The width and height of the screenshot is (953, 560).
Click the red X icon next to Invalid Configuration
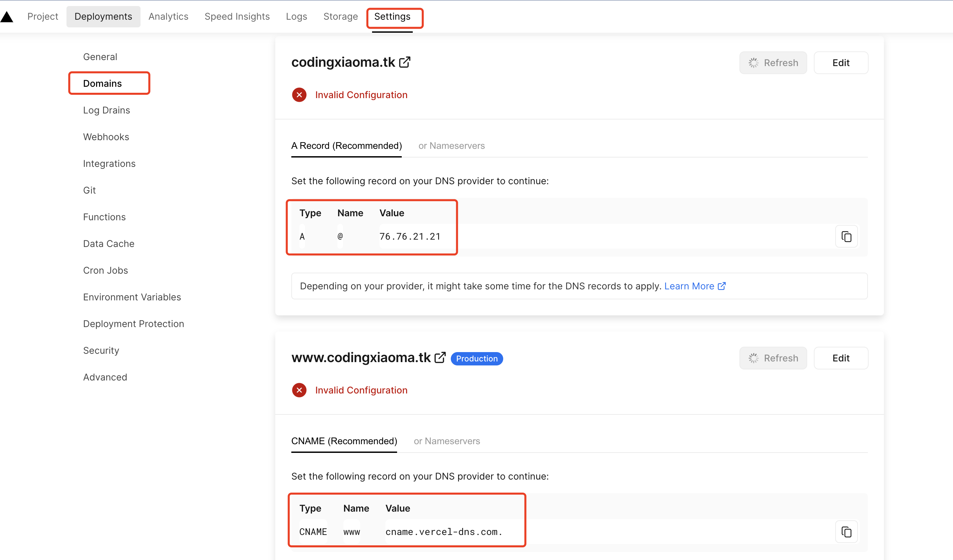pos(299,95)
